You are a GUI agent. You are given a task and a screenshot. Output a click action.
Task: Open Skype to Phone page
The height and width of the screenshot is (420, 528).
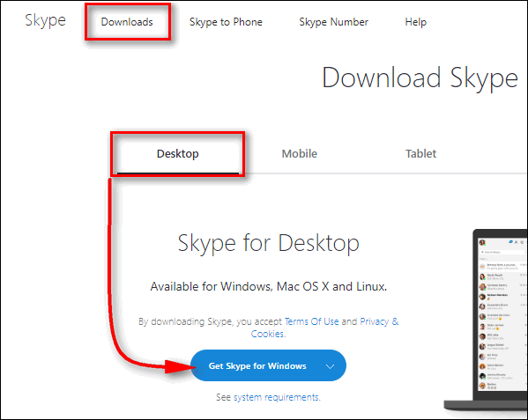pyautogui.click(x=226, y=22)
